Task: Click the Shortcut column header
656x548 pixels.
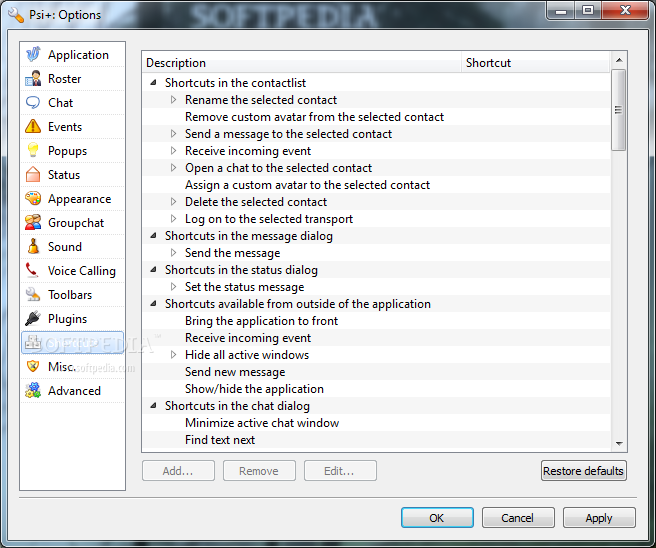Action: 536,63
